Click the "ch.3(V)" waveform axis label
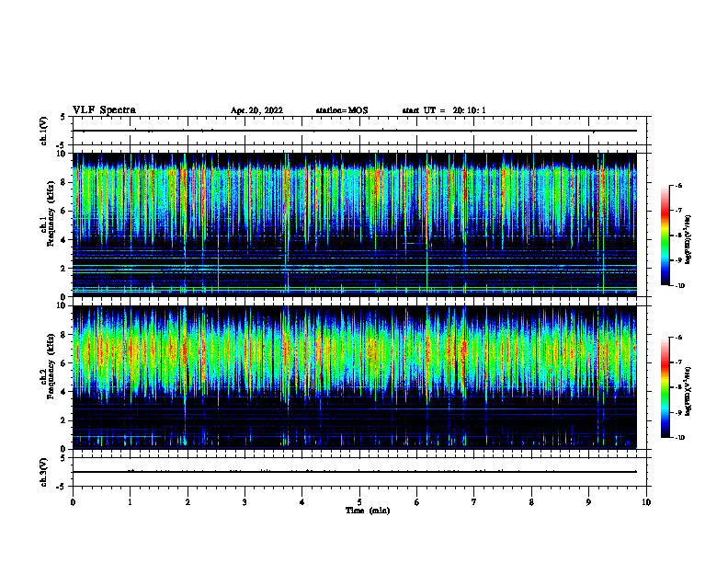The width and height of the screenshot is (728, 563). (x=44, y=472)
